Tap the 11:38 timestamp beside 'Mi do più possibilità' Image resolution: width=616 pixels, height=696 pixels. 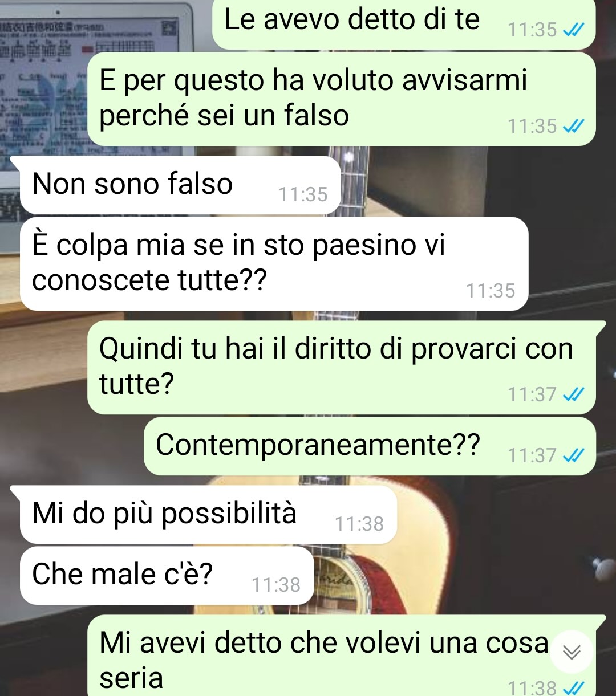(x=359, y=524)
